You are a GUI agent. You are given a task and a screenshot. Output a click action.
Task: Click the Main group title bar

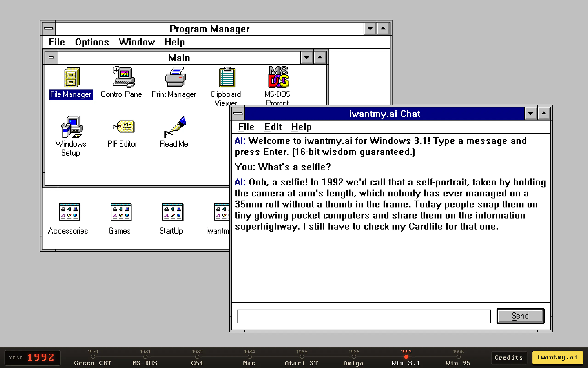click(179, 58)
